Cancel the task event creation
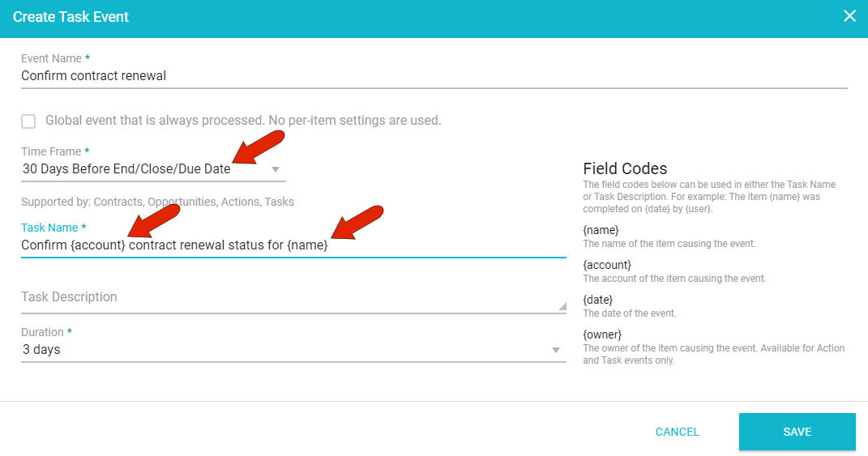Image resolution: width=868 pixels, height=456 pixels. (x=677, y=432)
